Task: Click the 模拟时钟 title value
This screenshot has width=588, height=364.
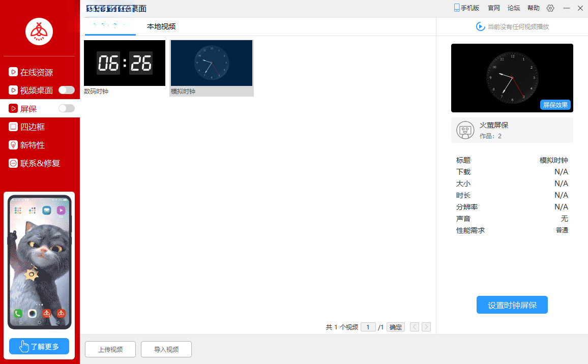Action: coord(553,161)
